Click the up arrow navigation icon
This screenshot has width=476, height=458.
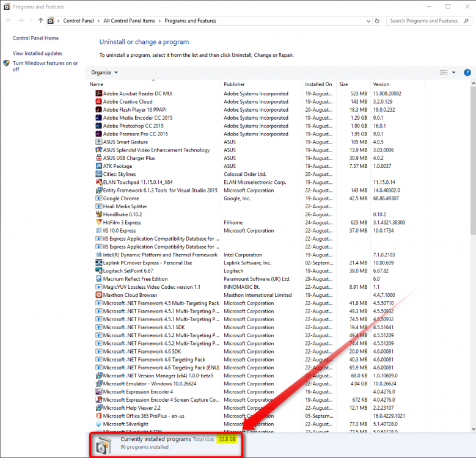40,21
